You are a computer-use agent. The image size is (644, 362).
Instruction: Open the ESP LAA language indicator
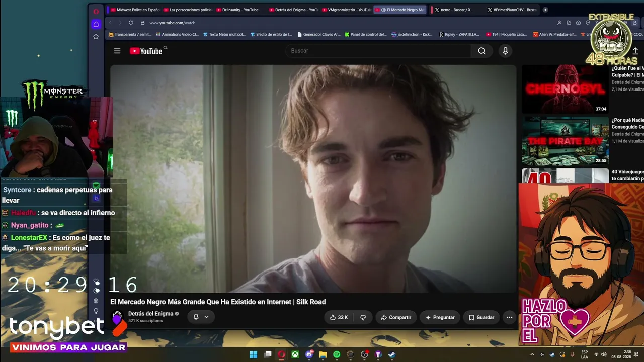tap(584, 354)
